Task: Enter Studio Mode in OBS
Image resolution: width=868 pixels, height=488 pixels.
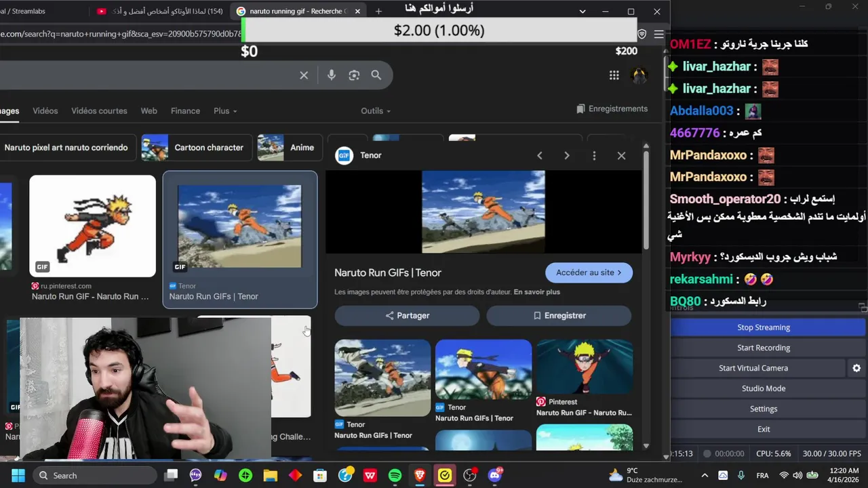Action: (764, 388)
